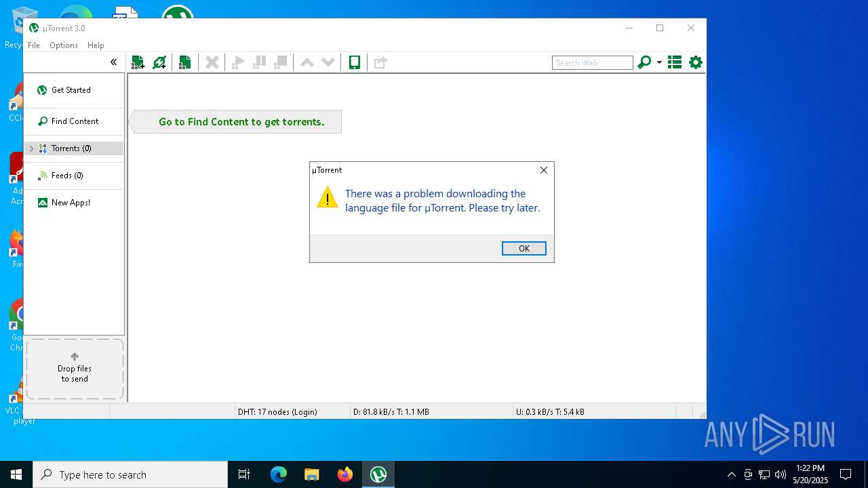Open the search engine dropdown arrow
This screenshot has height=488, width=868.
point(659,63)
